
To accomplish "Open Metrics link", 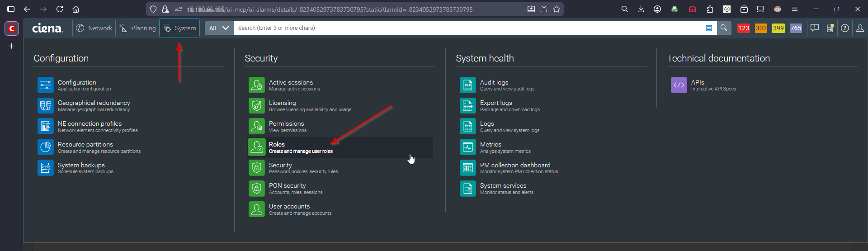I will (x=491, y=144).
